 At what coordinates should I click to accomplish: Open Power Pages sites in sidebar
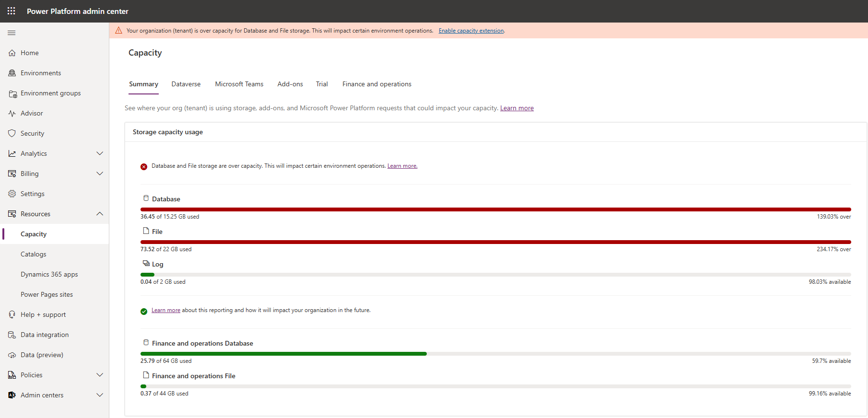(47, 294)
